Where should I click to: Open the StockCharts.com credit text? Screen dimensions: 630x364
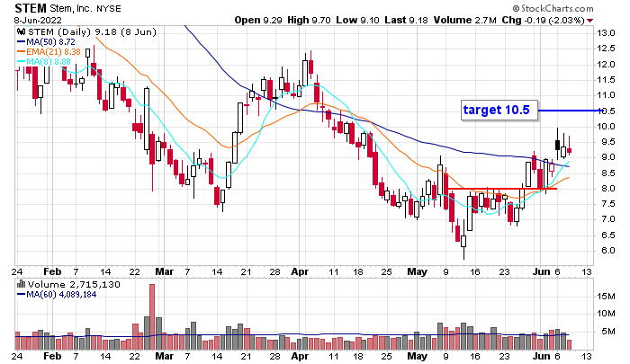(x=553, y=8)
